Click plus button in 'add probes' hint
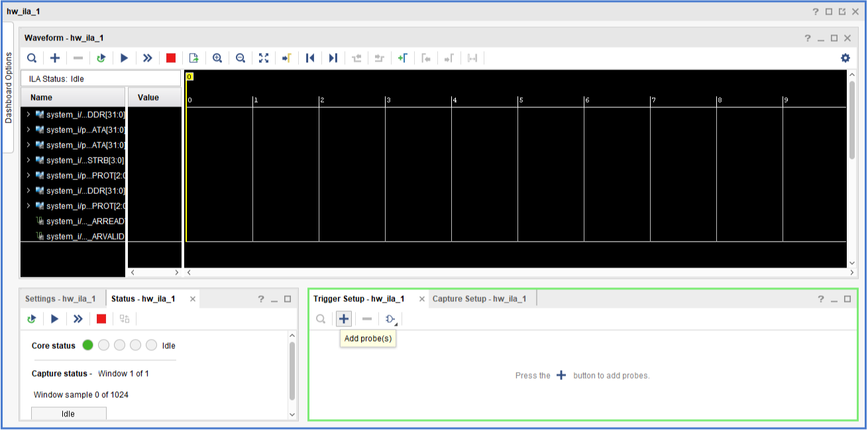The image size is (868, 431). 561,375
